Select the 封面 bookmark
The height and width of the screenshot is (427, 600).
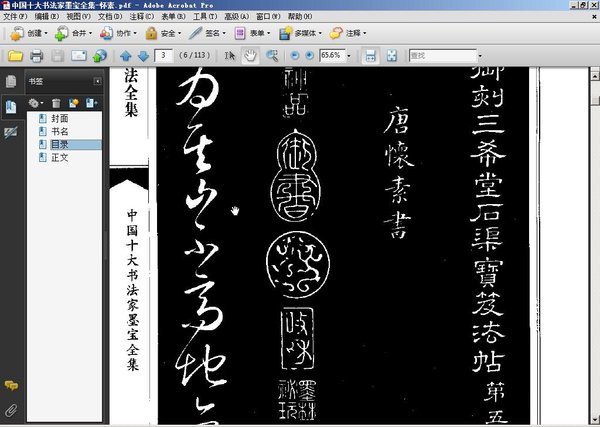60,119
